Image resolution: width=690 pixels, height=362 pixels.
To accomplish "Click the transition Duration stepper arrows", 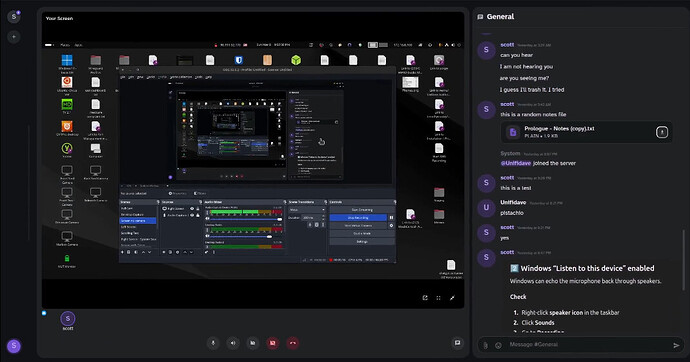I will 323,217.
